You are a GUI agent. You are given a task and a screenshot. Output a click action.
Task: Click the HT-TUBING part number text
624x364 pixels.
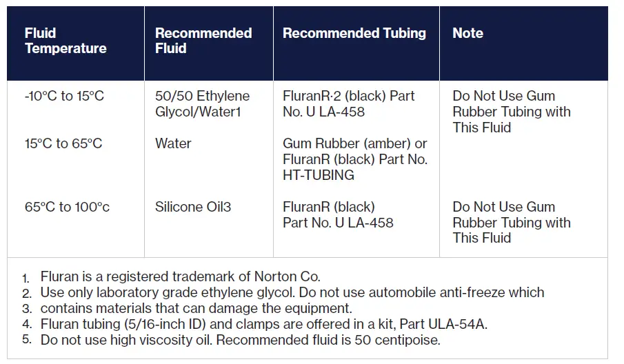pos(319,175)
